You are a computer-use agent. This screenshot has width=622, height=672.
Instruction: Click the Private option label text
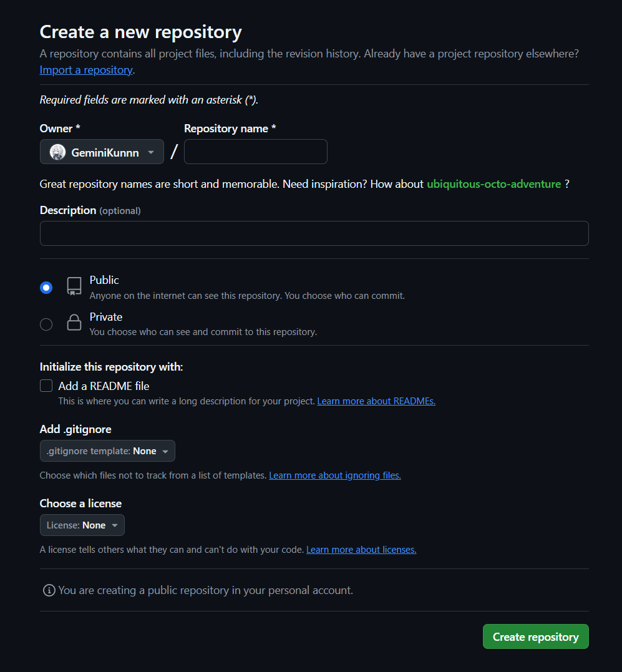click(106, 317)
